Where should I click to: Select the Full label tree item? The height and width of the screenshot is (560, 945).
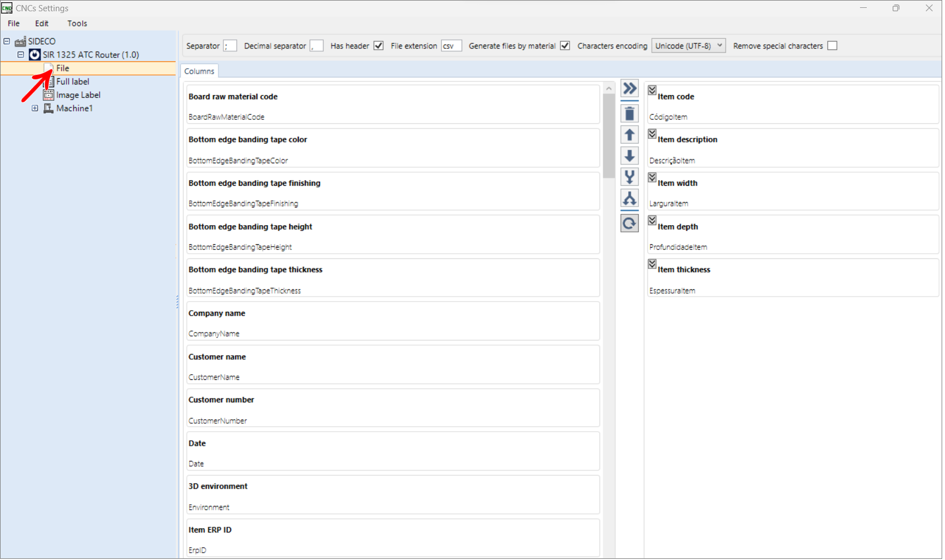click(73, 82)
